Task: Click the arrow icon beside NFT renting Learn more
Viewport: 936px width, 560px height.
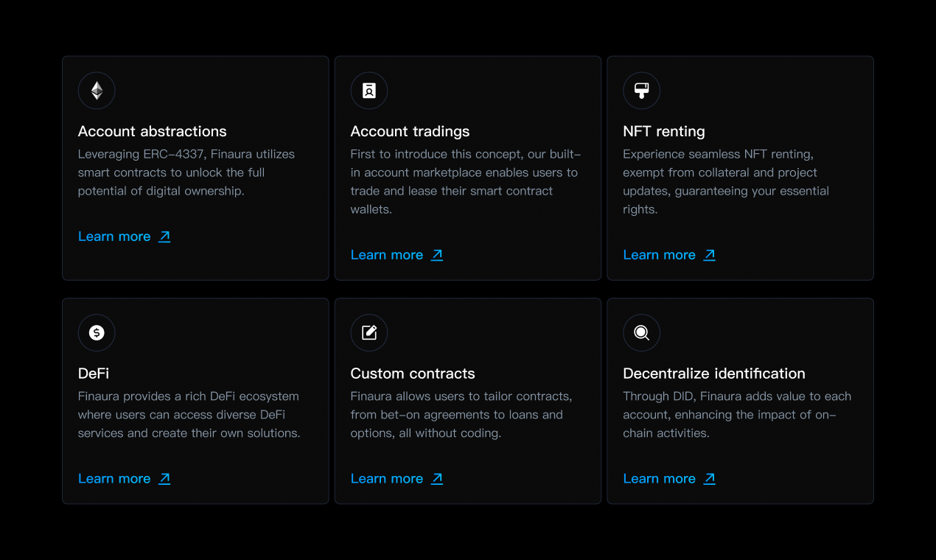Action: click(709, 255)
